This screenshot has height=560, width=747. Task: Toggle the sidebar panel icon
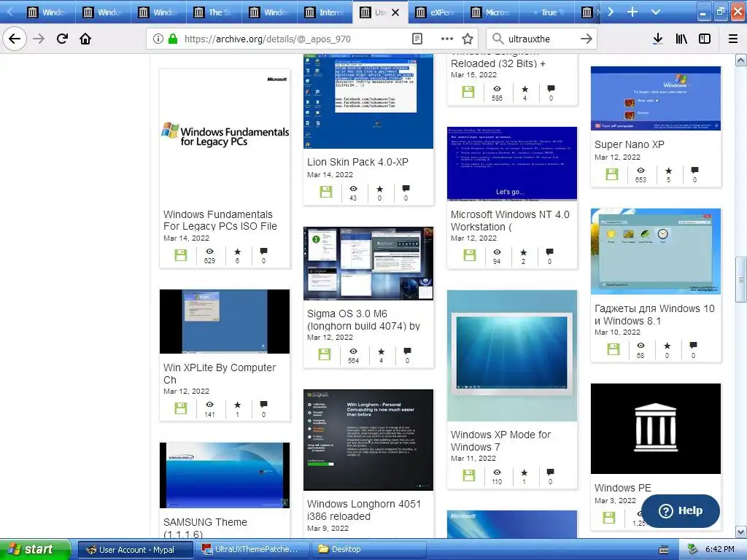point(705,39)
